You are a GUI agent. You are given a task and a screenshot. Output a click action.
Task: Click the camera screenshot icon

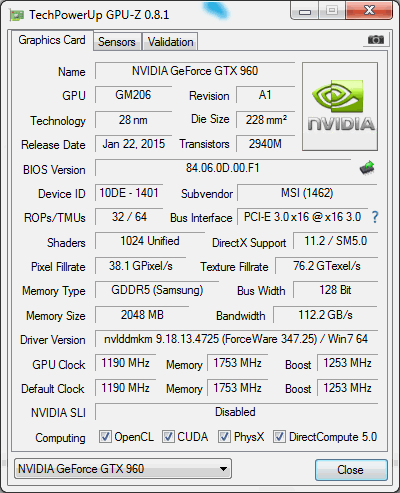click(x=376, y=40)
